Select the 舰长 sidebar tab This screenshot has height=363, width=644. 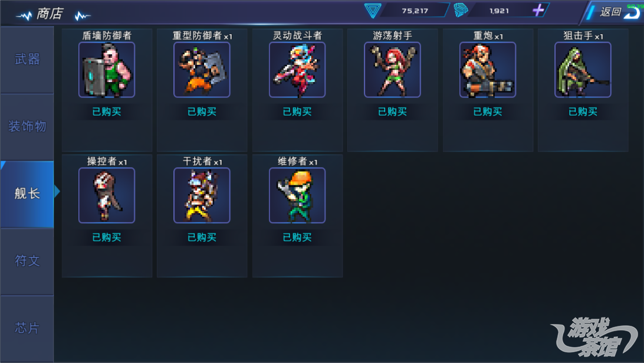tap(27, 194)
